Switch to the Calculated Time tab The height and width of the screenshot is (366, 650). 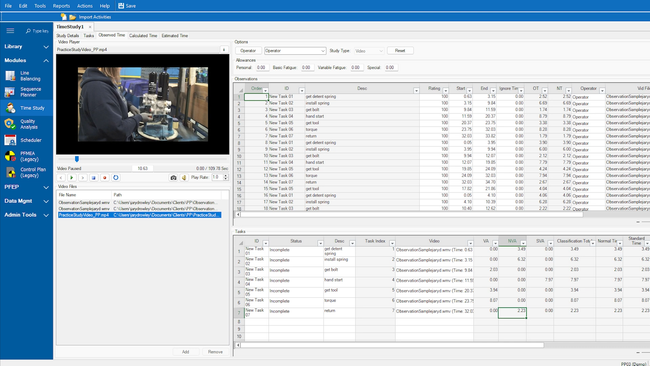click(143, 36)
